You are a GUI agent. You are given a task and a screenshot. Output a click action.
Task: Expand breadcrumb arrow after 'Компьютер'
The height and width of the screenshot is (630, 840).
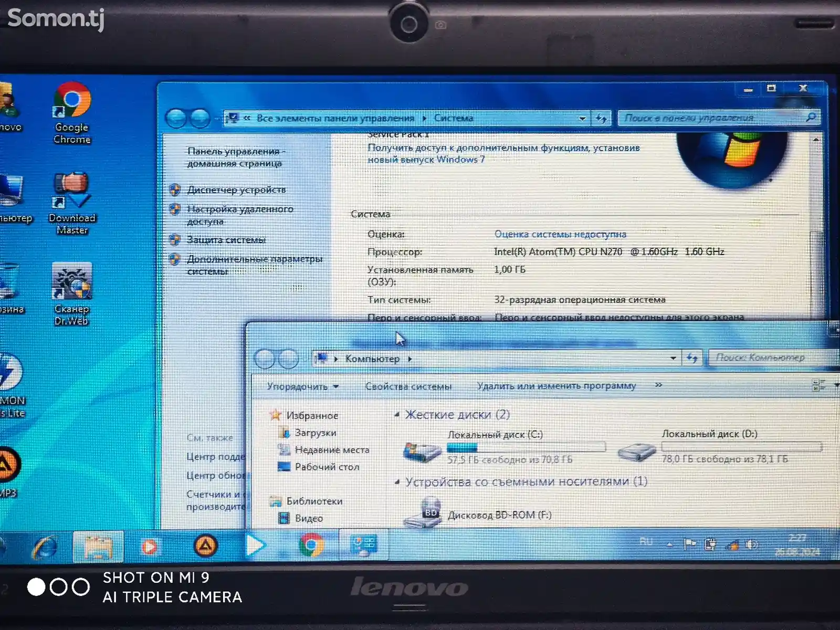(x=410, y=359)
